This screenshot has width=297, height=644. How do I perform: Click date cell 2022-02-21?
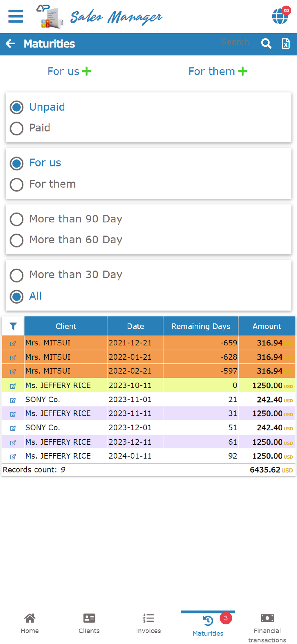(x=130, y=371)
